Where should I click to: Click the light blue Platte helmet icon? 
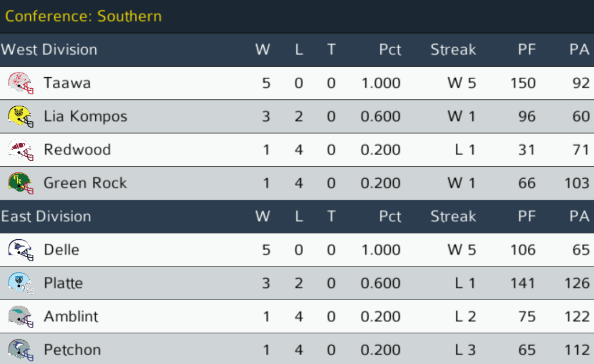20,283
